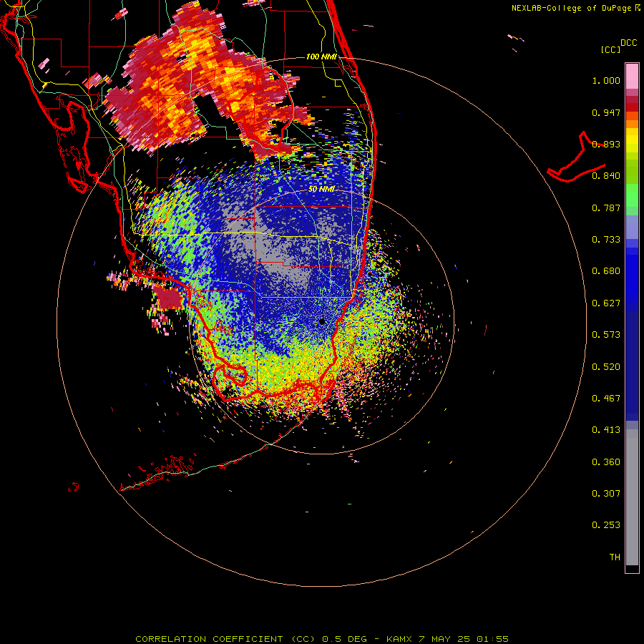
Task: Select the 0.733 scale label
Action: [606, 240]
